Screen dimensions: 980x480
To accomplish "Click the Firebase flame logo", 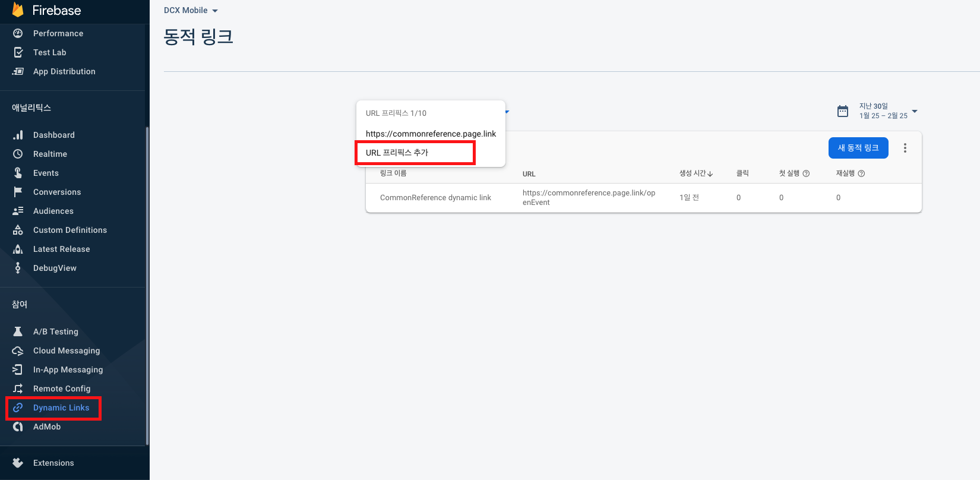I will [18, 10].
